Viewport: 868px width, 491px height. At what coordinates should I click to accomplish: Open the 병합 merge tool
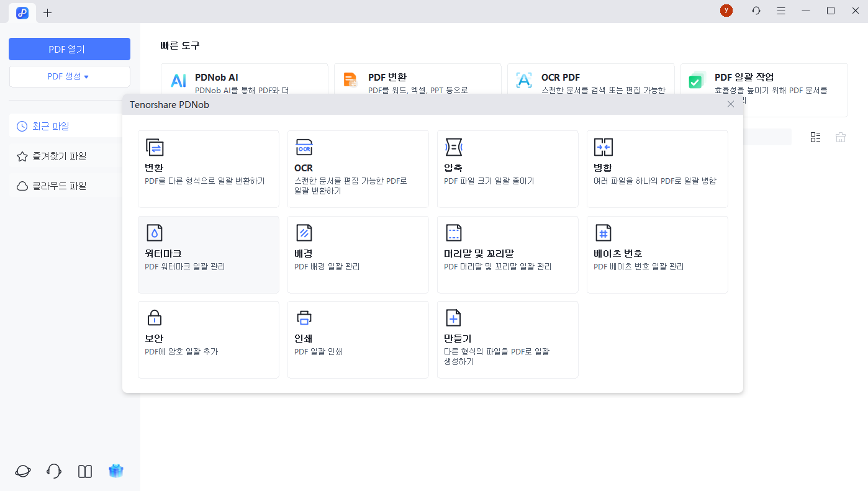pyautogui.click(x=657, y=169)
